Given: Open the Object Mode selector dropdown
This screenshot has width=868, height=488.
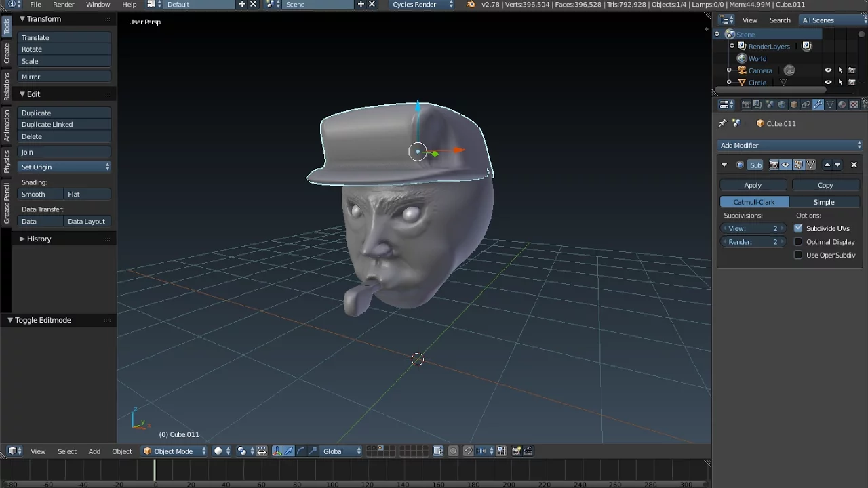Looking at the screenshot, I should click(174, 451).
